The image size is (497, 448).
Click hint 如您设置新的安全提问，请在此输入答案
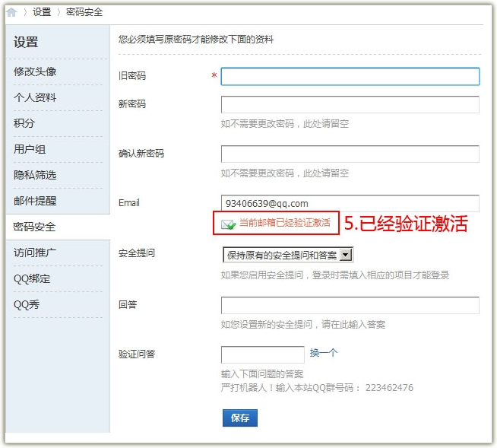(x=303, y=324)
